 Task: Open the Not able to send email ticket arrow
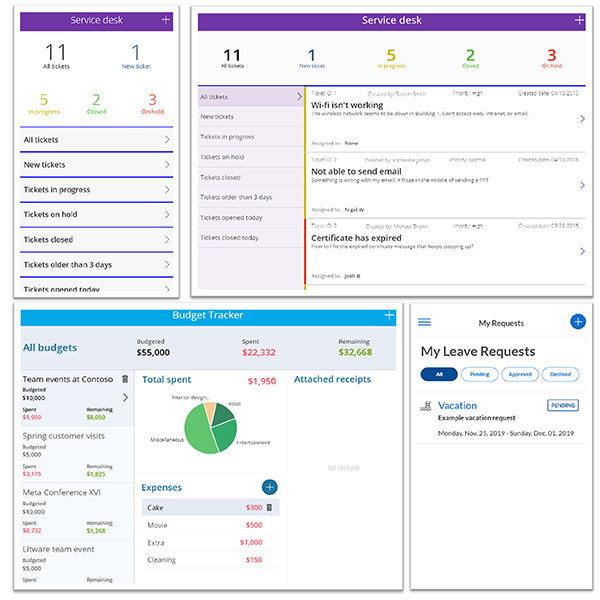pyautogui.click(x=582, y=185)
